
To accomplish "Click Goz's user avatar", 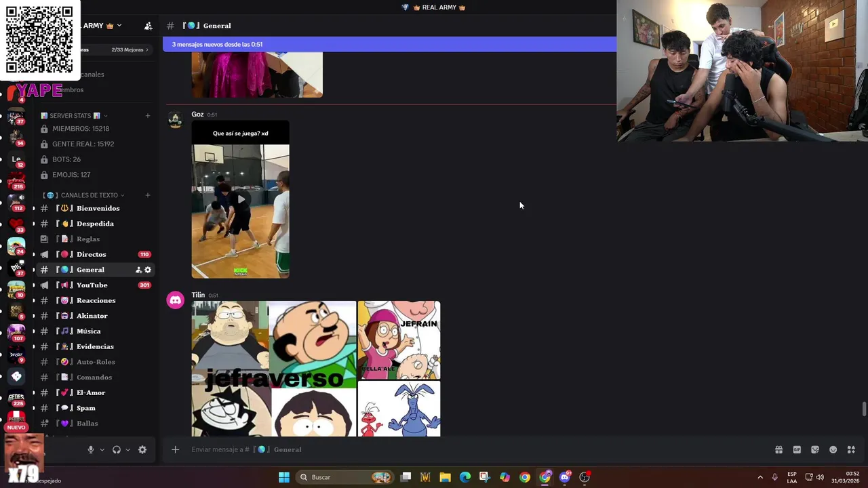I will coord(175,120).
